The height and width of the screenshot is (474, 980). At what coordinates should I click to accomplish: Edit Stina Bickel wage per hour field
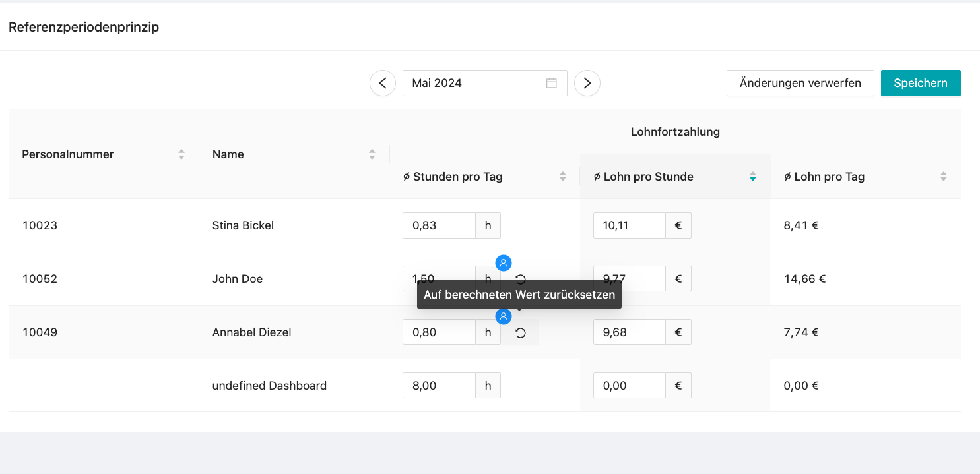629,225
